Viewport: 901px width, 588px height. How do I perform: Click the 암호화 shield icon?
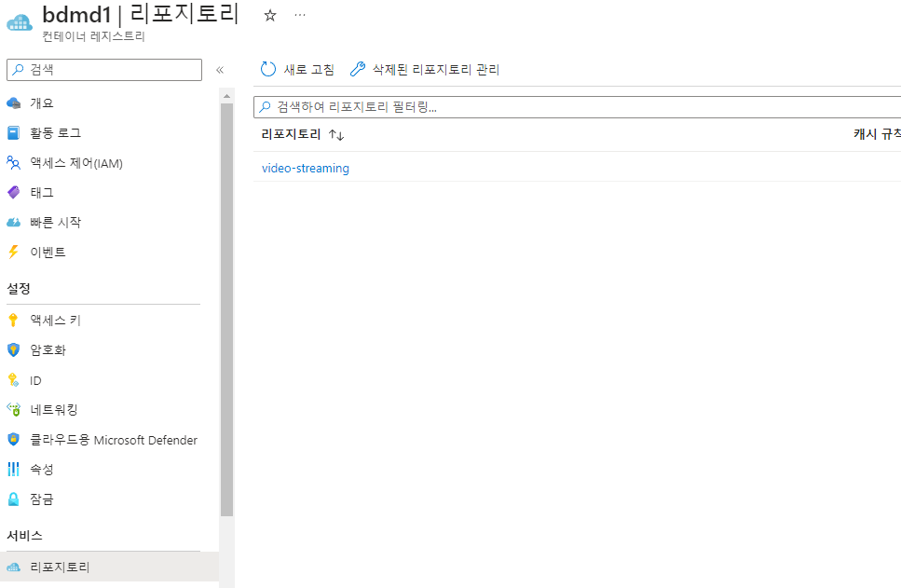[x=14, y=350]
